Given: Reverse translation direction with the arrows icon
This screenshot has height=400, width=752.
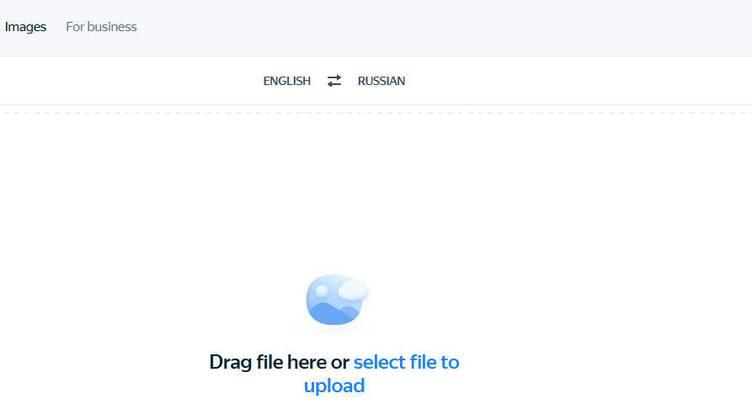Looking at the screenshot, I should pos(334,81).
